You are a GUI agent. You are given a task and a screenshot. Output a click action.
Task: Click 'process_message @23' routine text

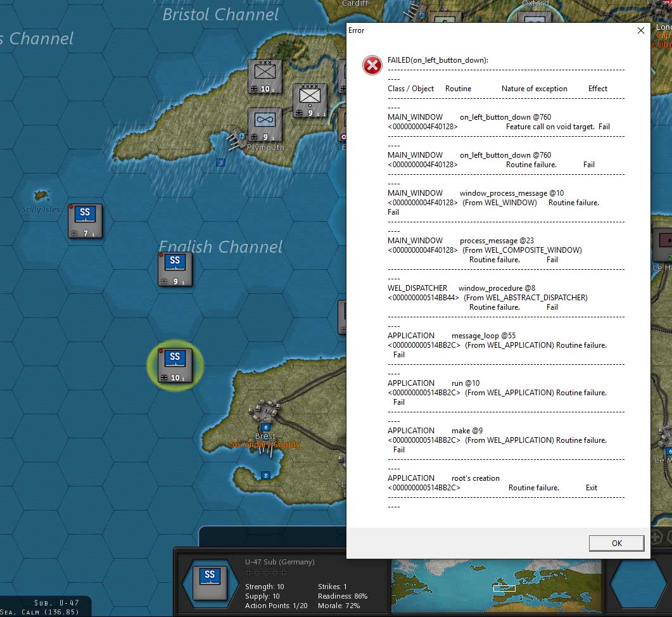(497, 241)
